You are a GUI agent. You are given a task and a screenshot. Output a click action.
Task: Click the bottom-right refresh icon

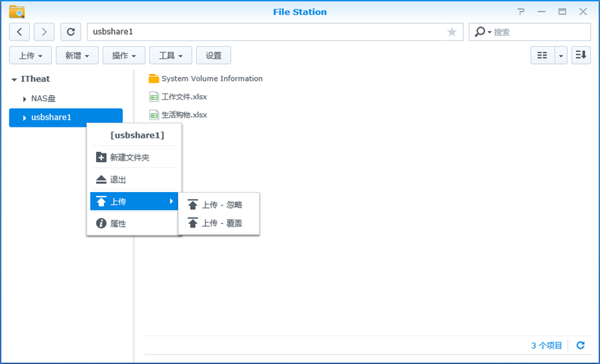(581, 345)
